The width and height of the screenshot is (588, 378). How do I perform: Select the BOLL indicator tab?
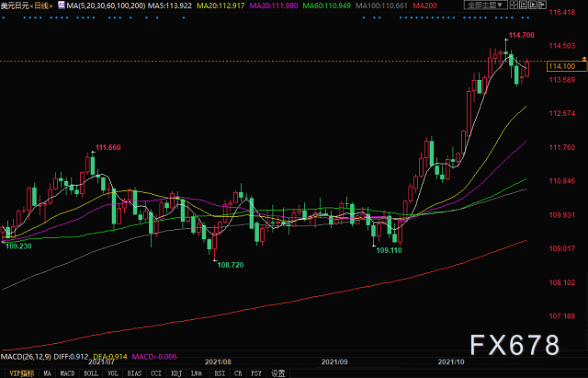[91, 373]
